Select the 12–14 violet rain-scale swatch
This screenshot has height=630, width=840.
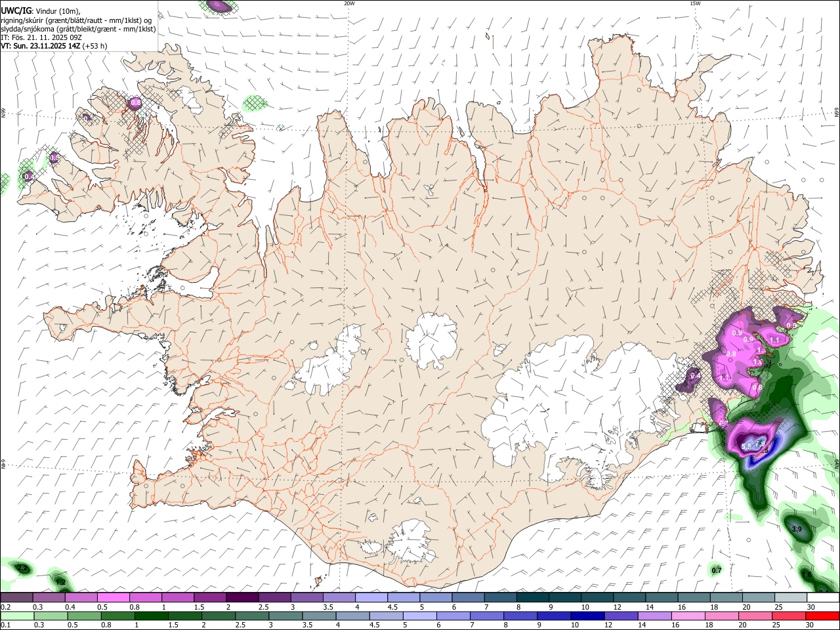point(621,616)
